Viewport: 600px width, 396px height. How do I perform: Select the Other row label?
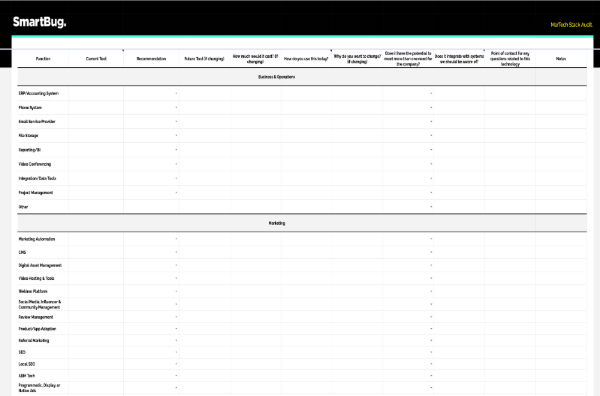[x=23, y=207]
